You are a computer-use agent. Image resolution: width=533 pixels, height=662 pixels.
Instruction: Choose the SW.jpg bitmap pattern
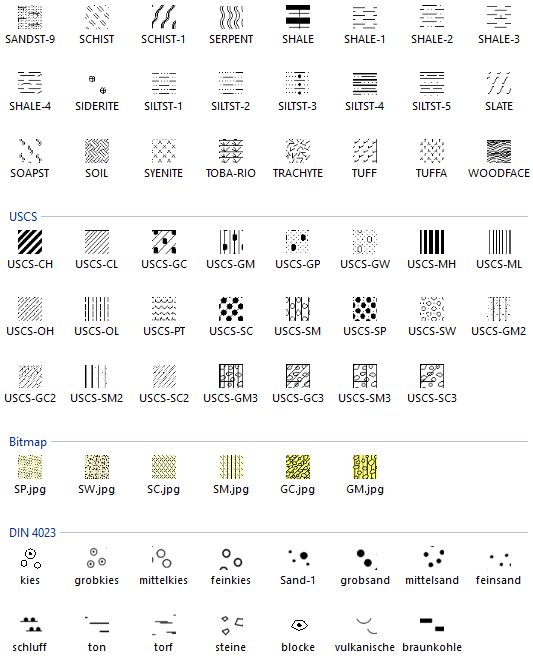click(x=97, y=467)
